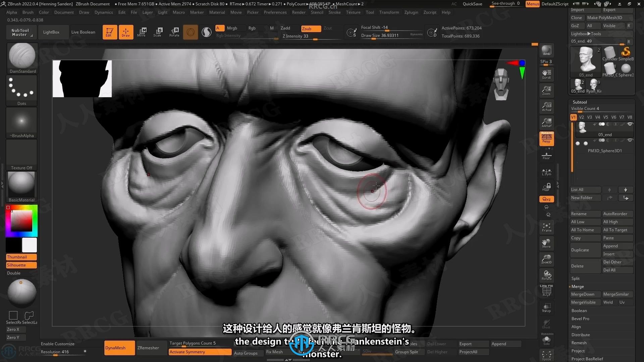Toggle the Menus button
The height and width of the screenshot is (362, 644).
pos(533,4)
